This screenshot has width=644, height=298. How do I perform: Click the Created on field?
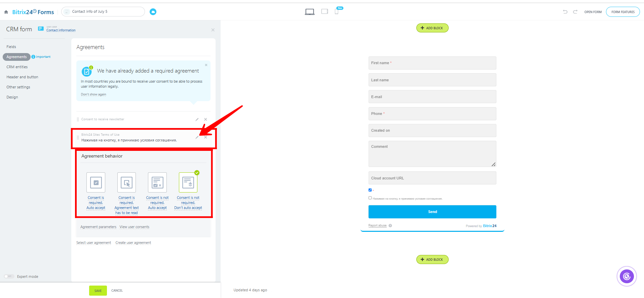pyautogui.click(x=432, y=130)
